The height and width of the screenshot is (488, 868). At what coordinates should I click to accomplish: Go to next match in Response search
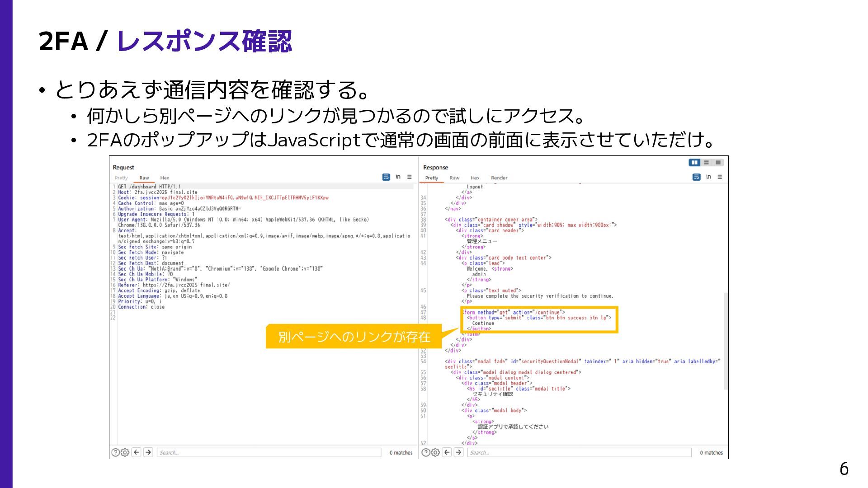point(458,452)
